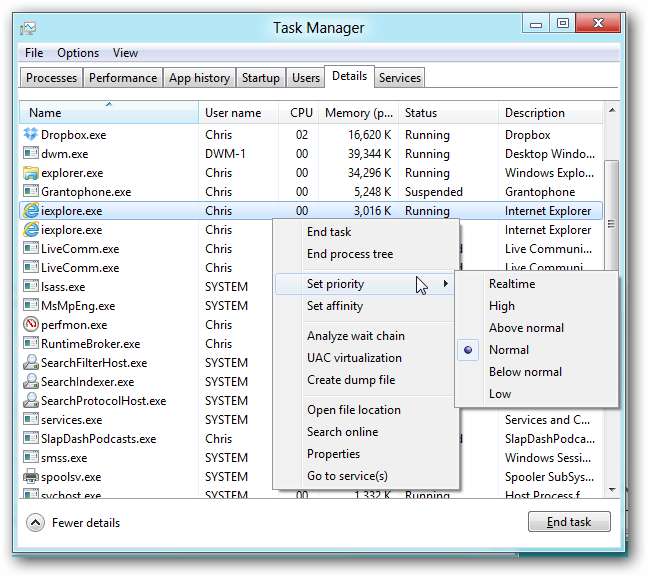This screenshot has width=650, height=577.
Task: Sort by the Description column header
Action: 551,113
